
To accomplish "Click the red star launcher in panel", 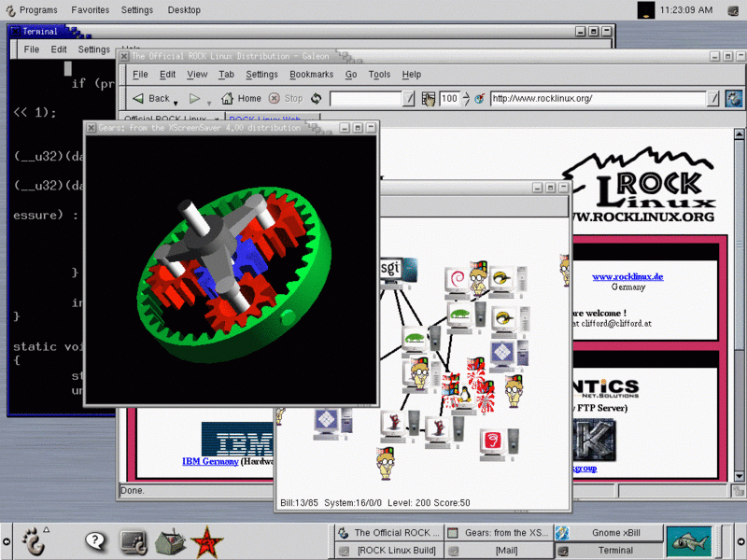I will pyautogui.click(x=206, y=542).
